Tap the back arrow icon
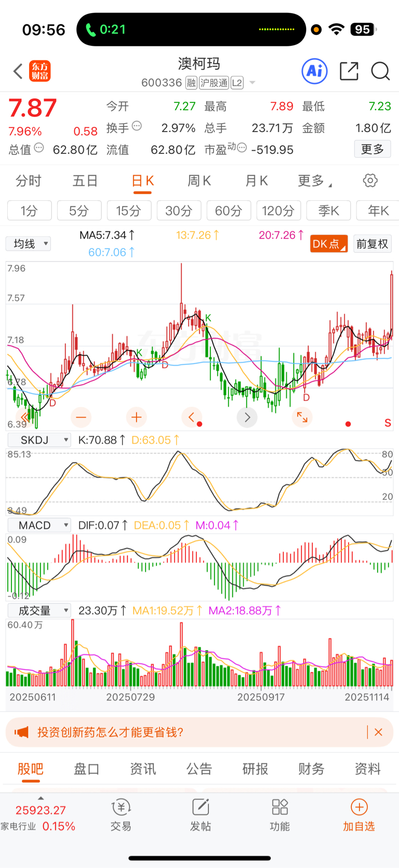This screenshot has height=868, width=399. 18,71
